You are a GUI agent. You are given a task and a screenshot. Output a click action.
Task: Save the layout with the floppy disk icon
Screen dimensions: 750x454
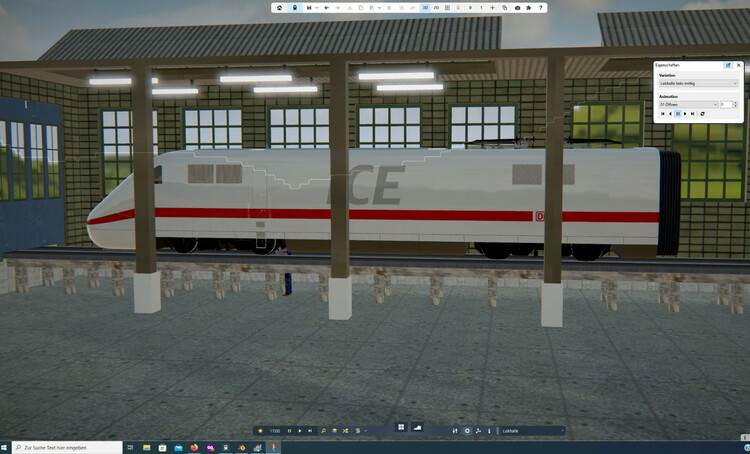309,8
